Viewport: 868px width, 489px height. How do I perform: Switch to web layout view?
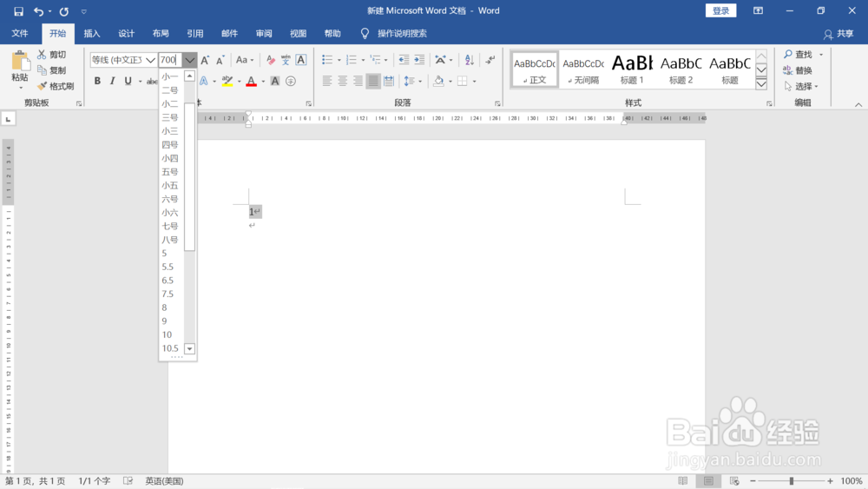click(x=734, y=480)
